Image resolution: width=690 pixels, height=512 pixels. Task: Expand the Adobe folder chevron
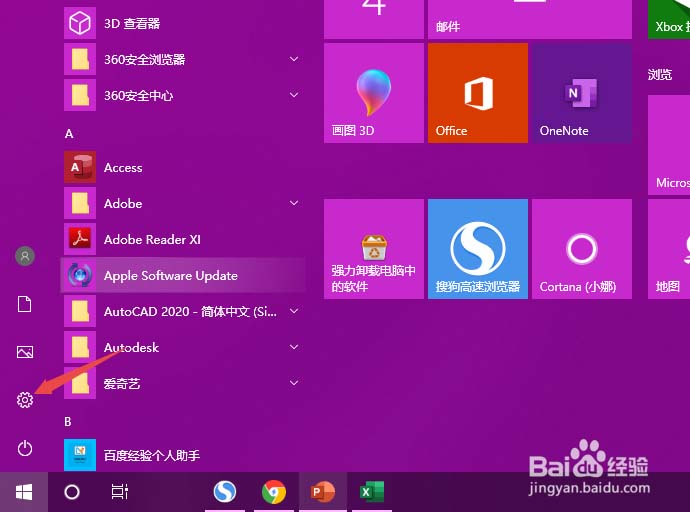294,203
